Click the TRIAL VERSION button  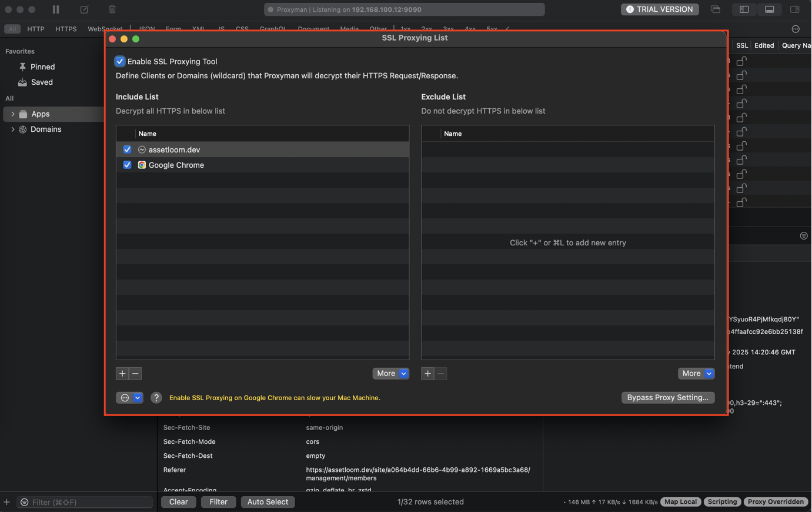[x=660, y=9]
